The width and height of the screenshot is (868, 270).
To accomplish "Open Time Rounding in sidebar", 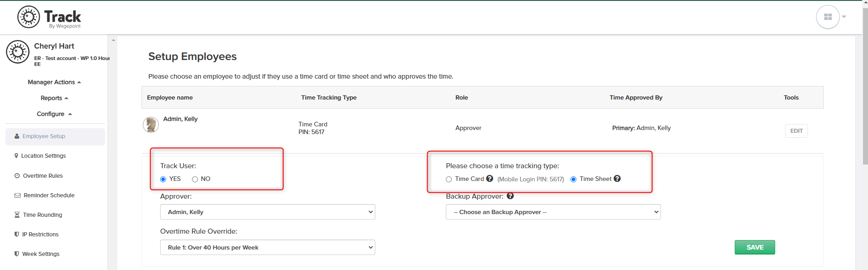I will (x=42, y=215).
